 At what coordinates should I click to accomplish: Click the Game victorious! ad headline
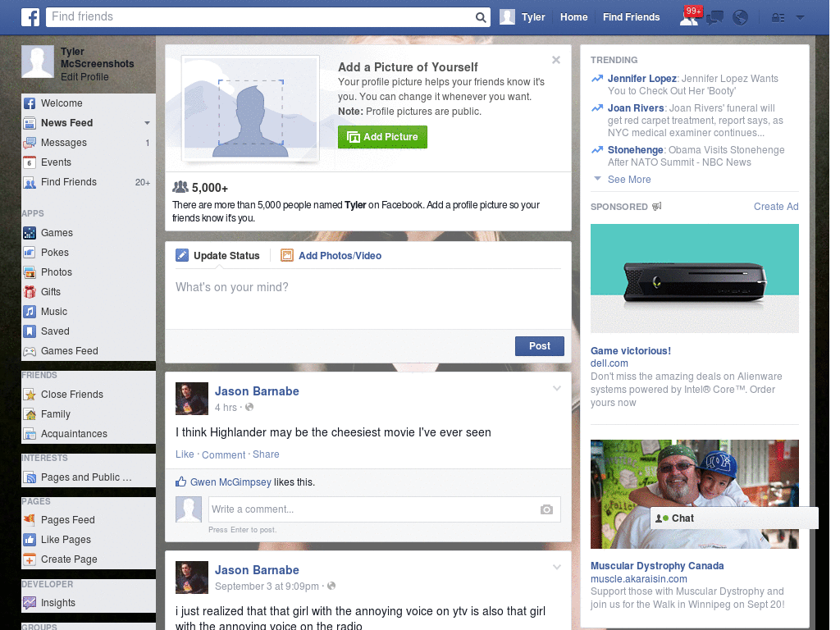point(631,351)
